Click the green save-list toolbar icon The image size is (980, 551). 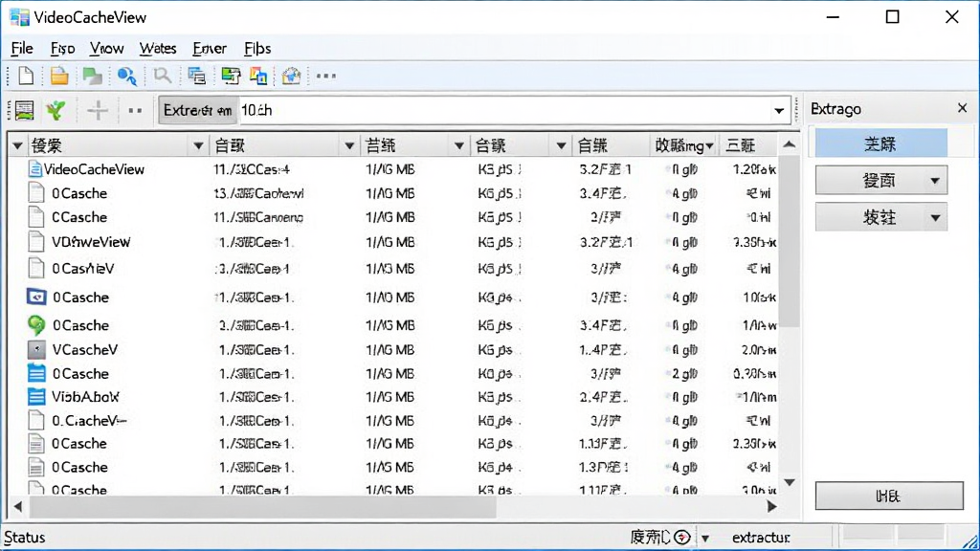click(231, 76)
